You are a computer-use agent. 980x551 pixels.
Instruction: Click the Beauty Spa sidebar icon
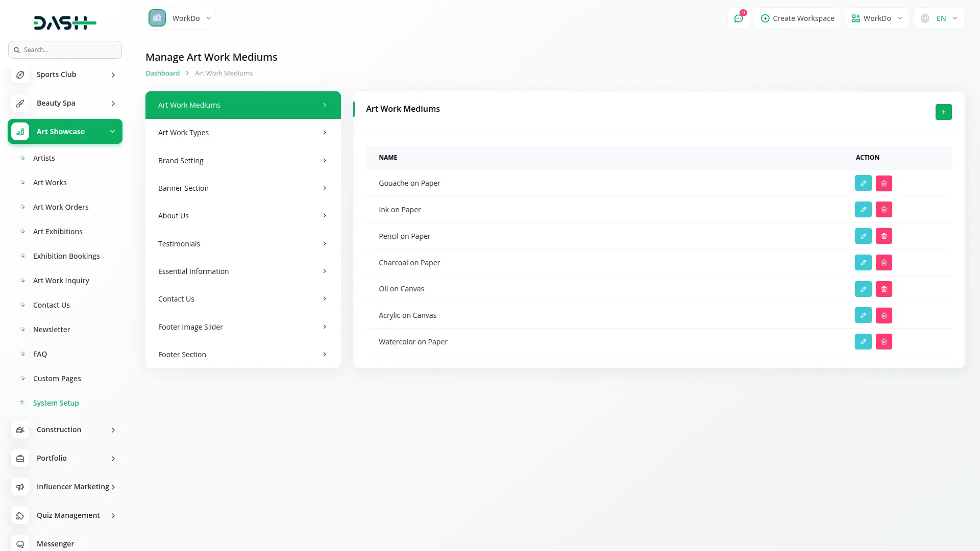20,103
